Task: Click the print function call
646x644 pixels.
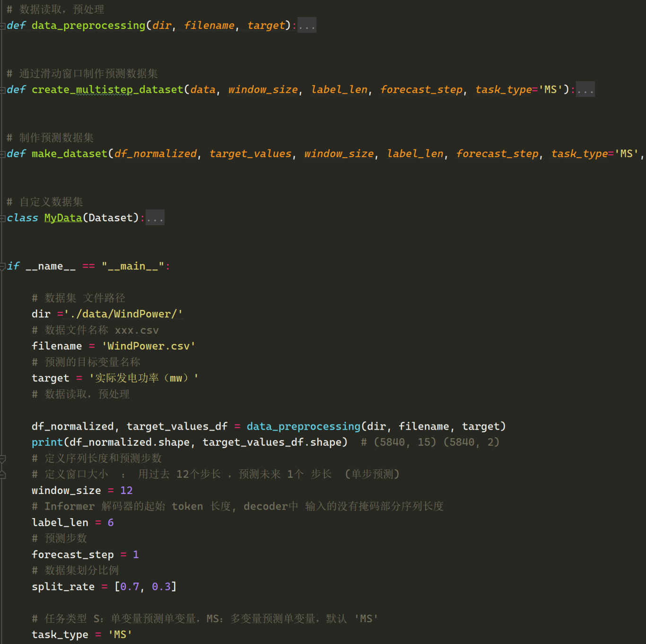Action: pyautogui.click(x=47, y=442)
